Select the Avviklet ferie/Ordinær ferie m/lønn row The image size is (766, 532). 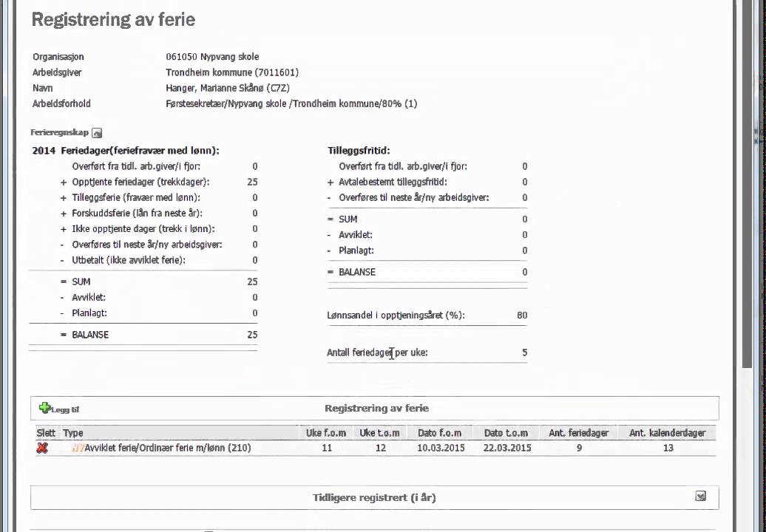168,448
